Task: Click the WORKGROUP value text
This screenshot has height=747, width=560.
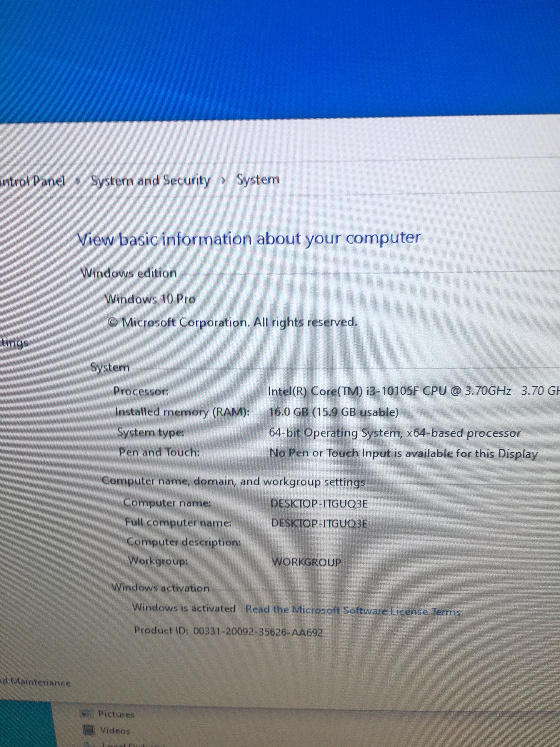Action: pos(306,562)
